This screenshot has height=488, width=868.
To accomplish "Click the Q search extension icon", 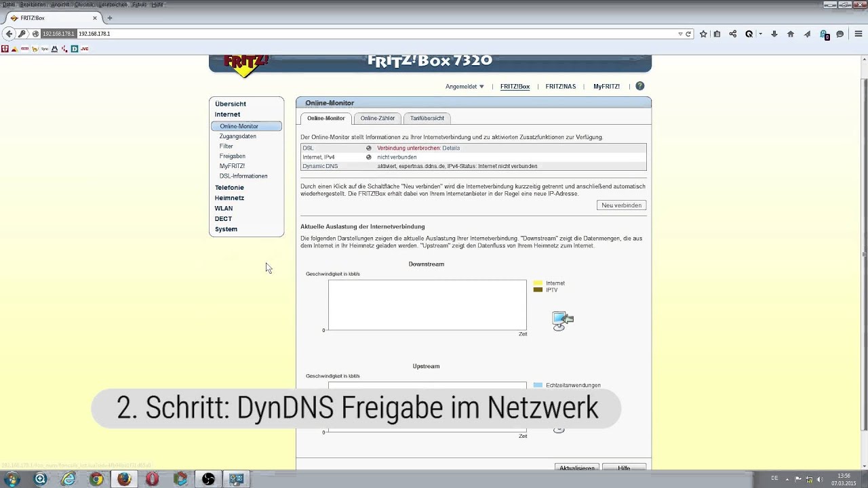I will point(749,34).
